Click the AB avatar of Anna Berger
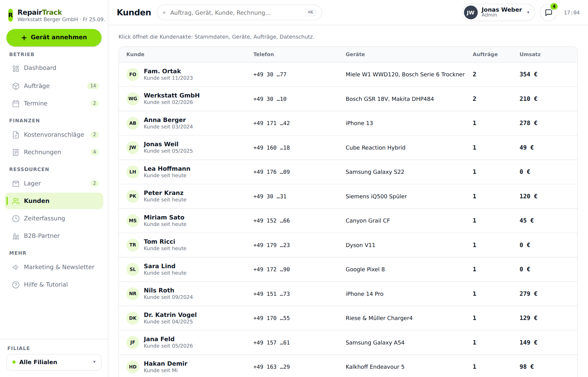The width and height of the screenshot is (588, 377). [x=133, y=123]
